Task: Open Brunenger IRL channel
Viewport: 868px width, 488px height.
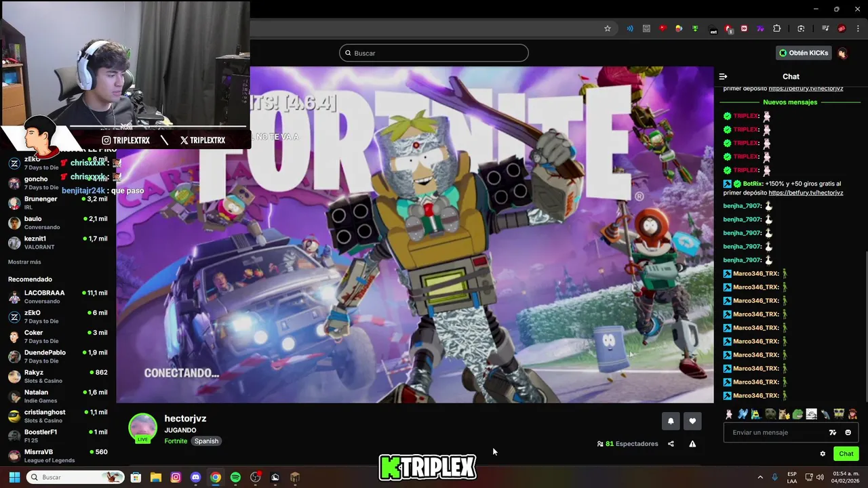Action: click(58, 203)
